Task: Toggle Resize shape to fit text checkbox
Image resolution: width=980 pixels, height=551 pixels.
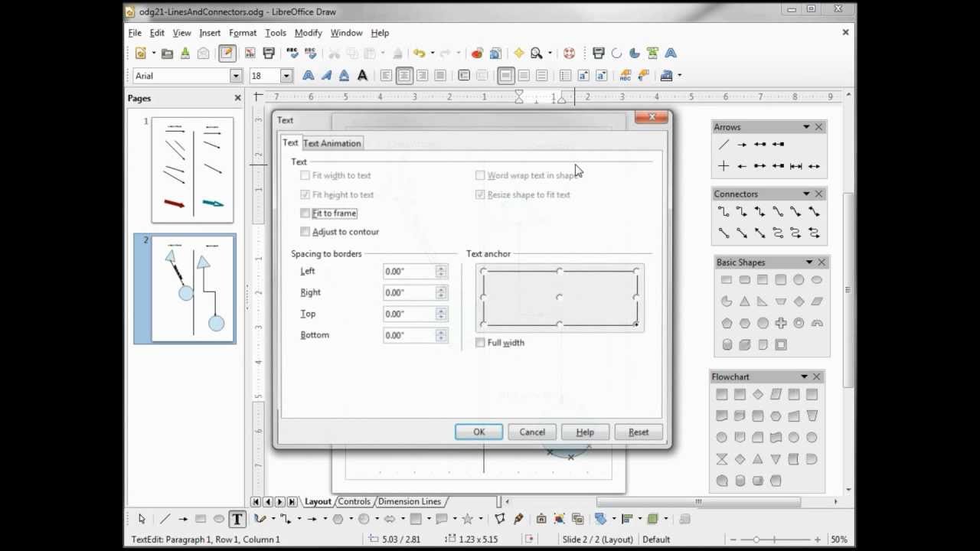Action: pyautogui.click(x=480, y=194)
